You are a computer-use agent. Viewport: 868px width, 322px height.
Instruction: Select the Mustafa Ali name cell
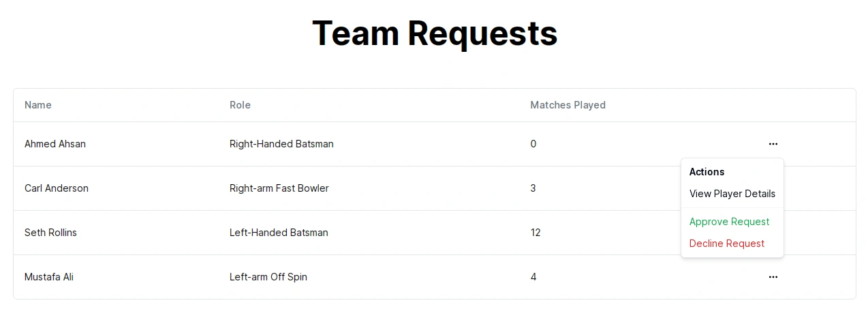tap(48, 277)
